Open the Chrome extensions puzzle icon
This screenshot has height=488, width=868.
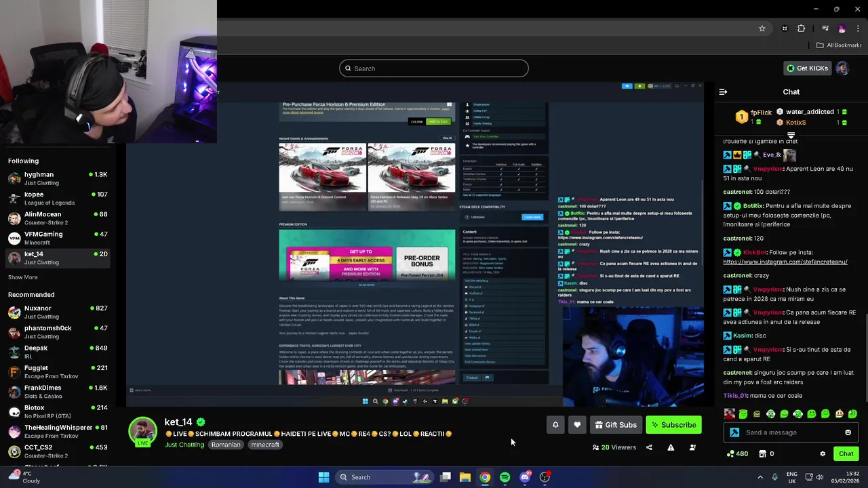pos(802,28)
